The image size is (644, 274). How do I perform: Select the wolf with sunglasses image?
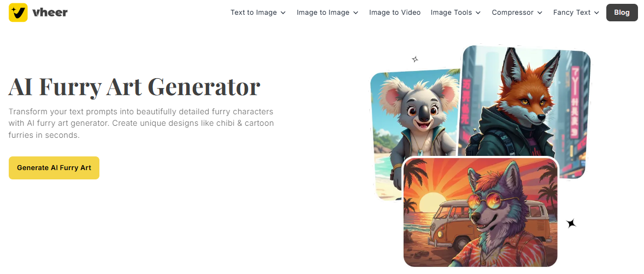click(481, 212)
